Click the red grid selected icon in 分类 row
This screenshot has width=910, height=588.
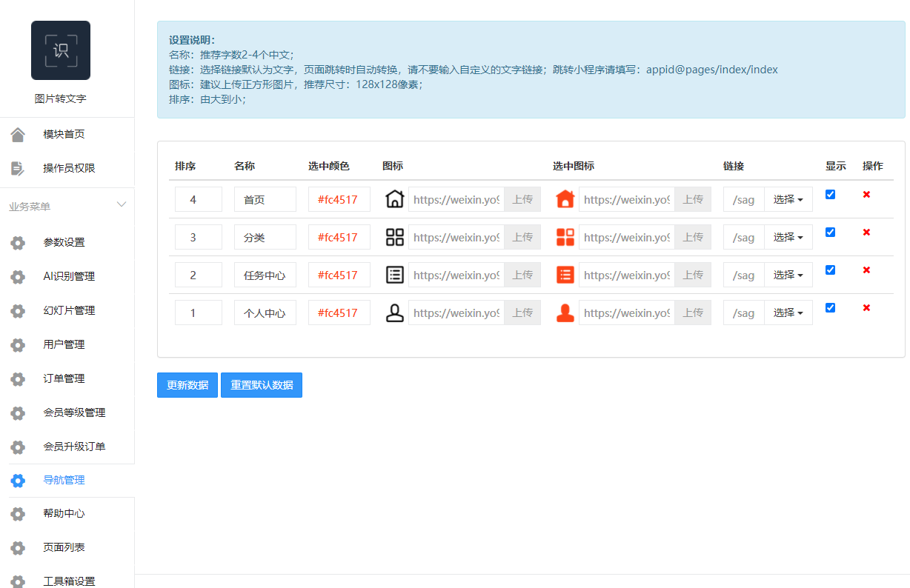pos(565,237)
